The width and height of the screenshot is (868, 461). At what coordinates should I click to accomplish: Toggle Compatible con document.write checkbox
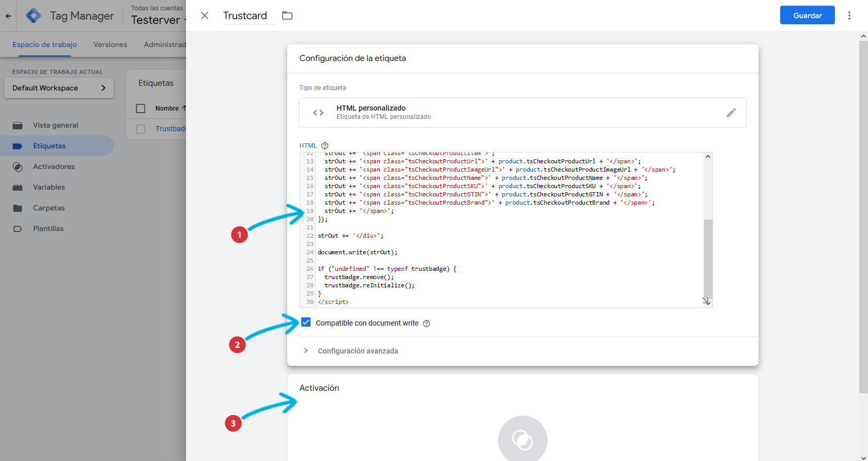(x=306, y=322)
